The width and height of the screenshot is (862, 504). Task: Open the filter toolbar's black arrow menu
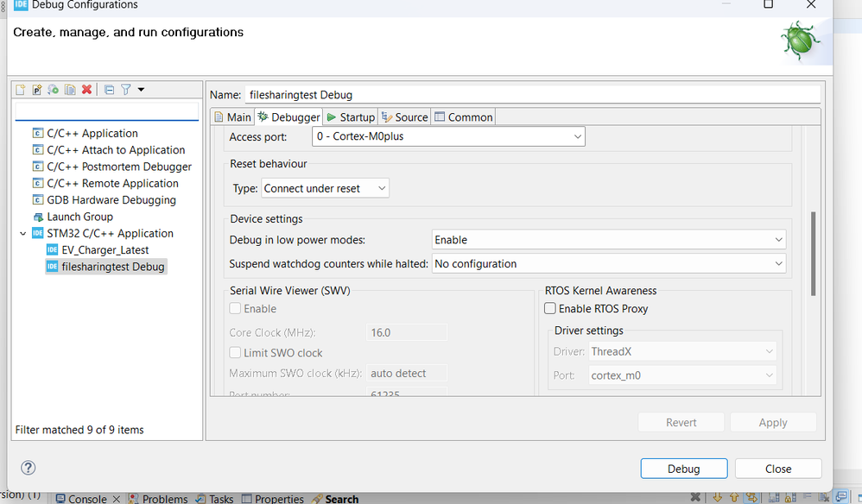pyautogui.click(x=142, y=90)
